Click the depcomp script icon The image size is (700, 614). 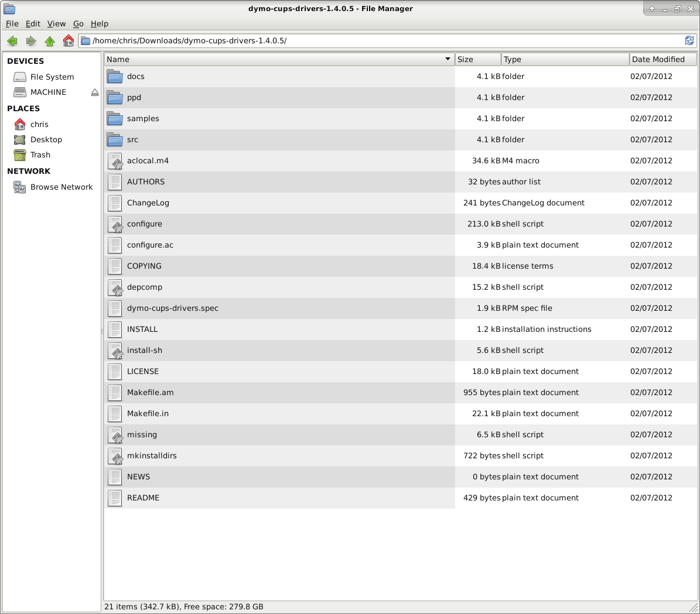[x=115, y=287]
